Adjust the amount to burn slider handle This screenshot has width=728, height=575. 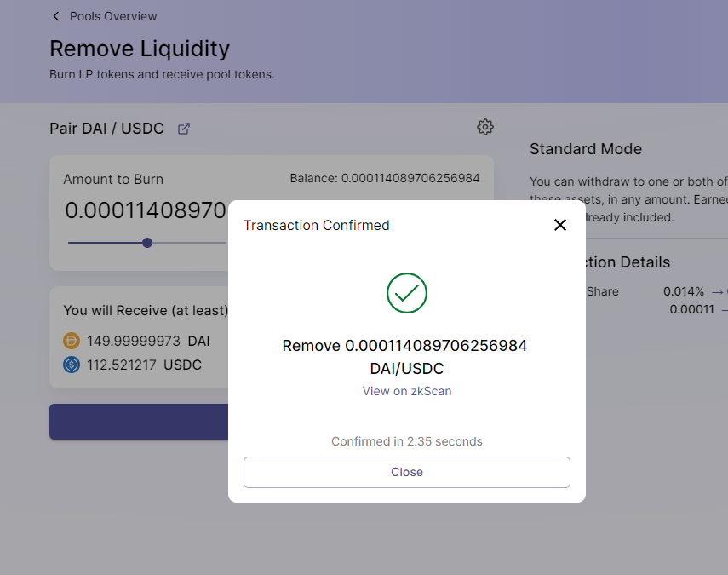click(x=147, y=243)
